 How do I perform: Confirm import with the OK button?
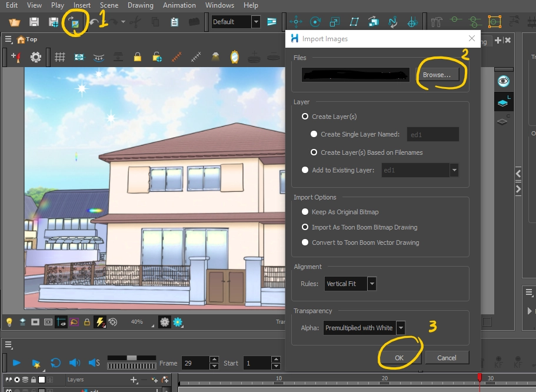point(399,358)
